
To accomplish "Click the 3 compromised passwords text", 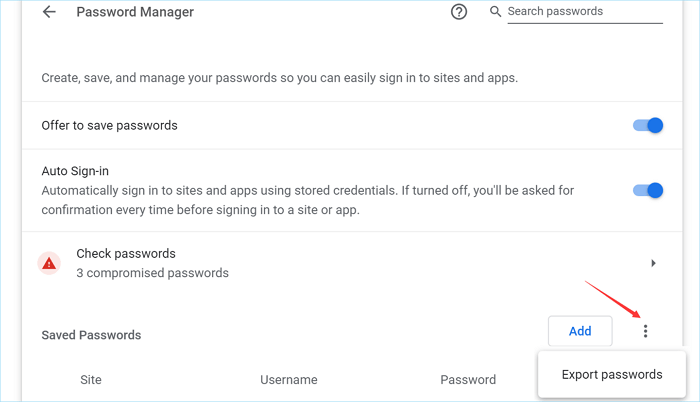I will [152, 273].
